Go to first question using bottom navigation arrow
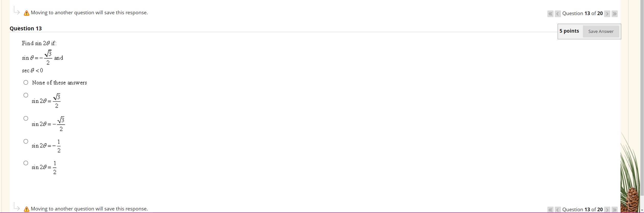Viewport: 644px width, 213px height. [x=550, y=210]
